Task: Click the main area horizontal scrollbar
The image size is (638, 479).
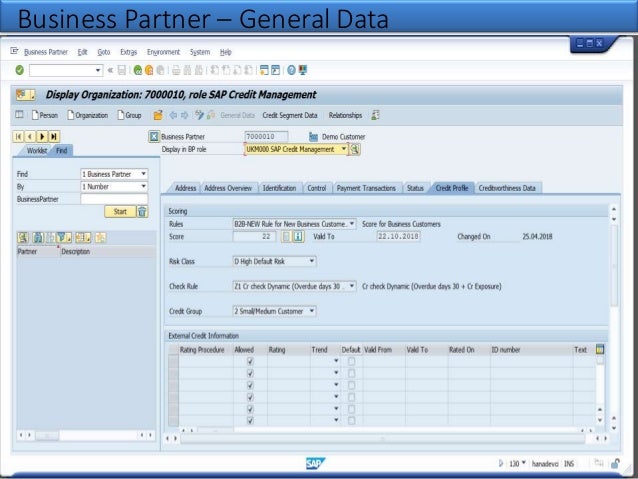Action: pos(382,439)
